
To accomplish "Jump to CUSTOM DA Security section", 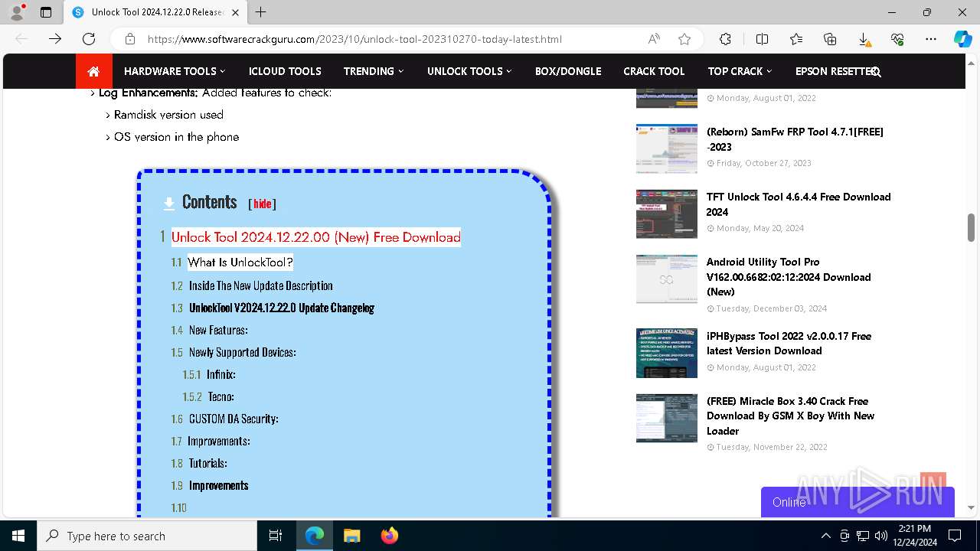I will pos(234,419).
